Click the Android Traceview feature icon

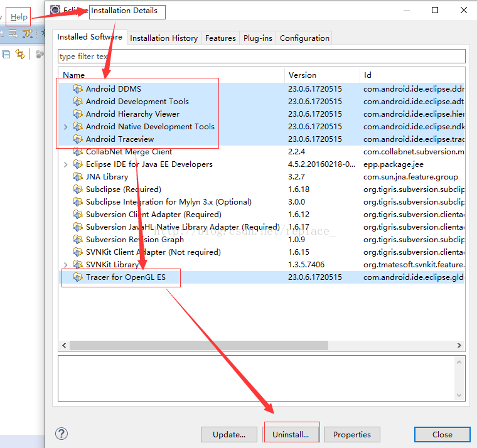78,139
